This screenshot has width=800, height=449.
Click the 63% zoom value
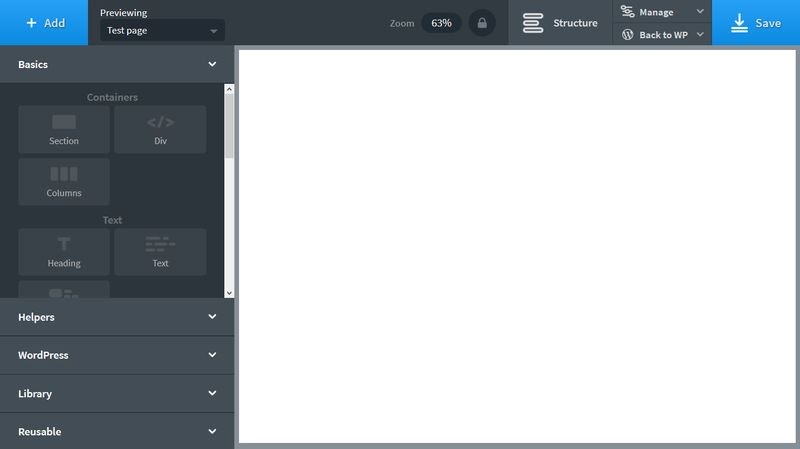pyautogui.click(x=441, y=23)
